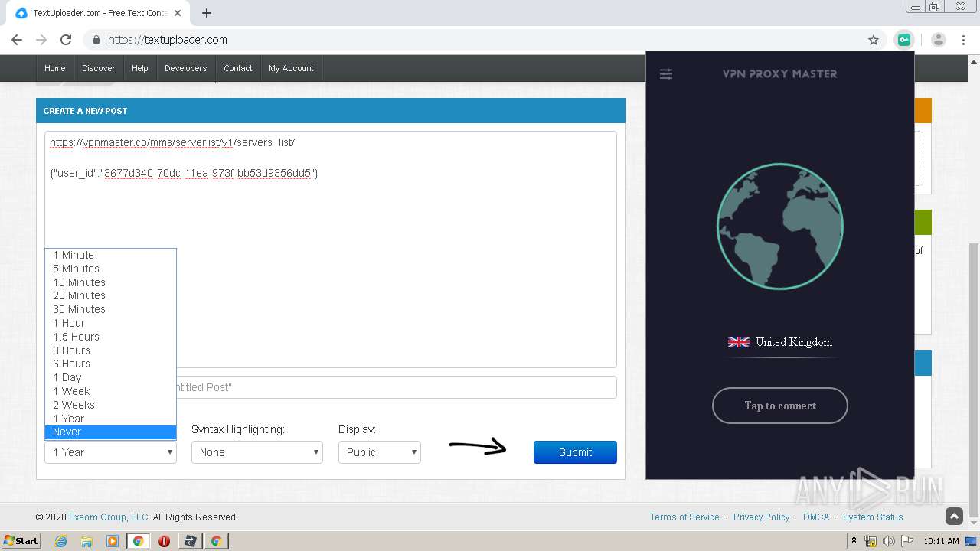Show hidden system tray icons

pyautogui.click(x=854, y=541)
